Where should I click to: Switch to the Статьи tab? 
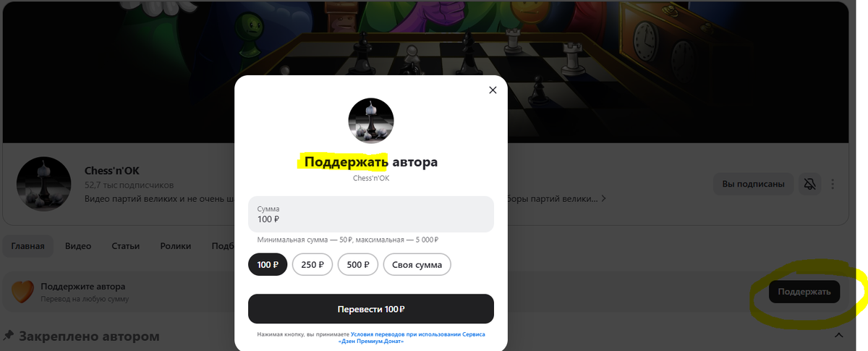point(126,246)
